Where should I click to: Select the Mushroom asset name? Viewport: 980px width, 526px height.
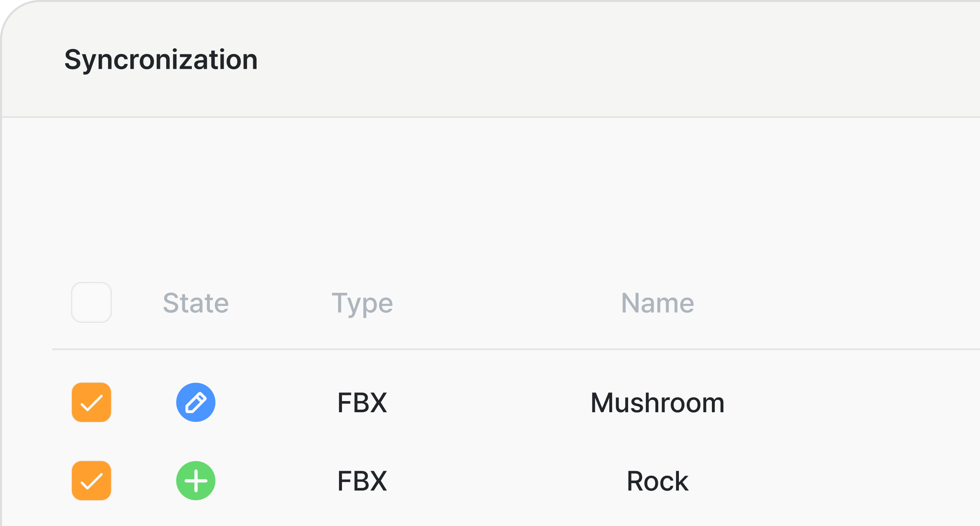pos(657,403)
